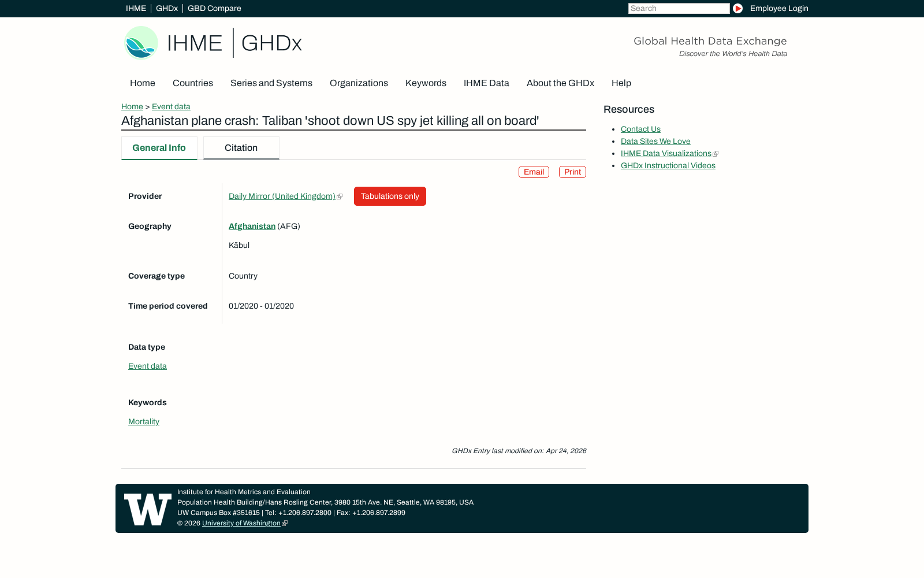Open the Daily Mirror (United Kingdom) provider link
The height and width of the screenshot is (578, 924).
282,197
